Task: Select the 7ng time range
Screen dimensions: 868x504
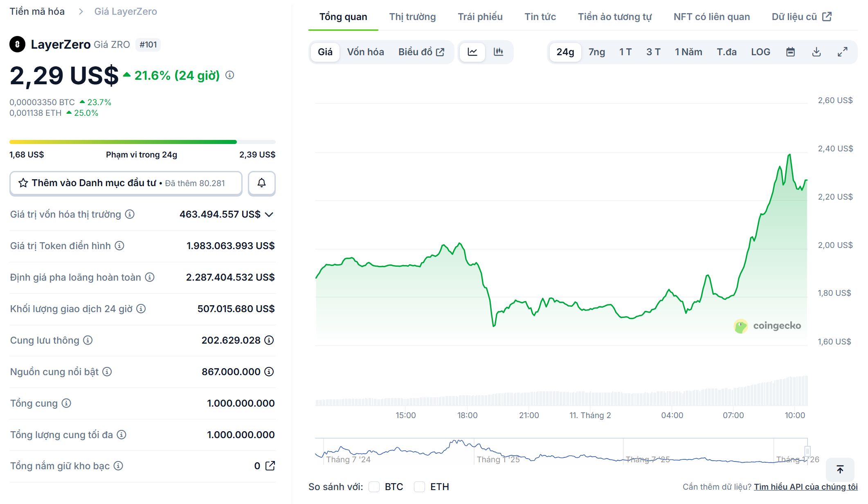Action: click(x=596, y=52)
